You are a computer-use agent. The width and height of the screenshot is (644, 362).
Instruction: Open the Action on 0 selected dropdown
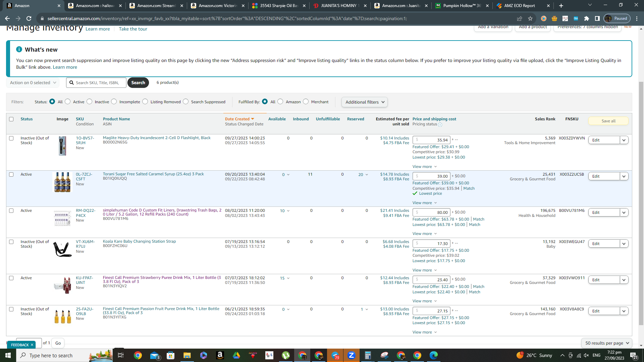(x=33, y=83)
